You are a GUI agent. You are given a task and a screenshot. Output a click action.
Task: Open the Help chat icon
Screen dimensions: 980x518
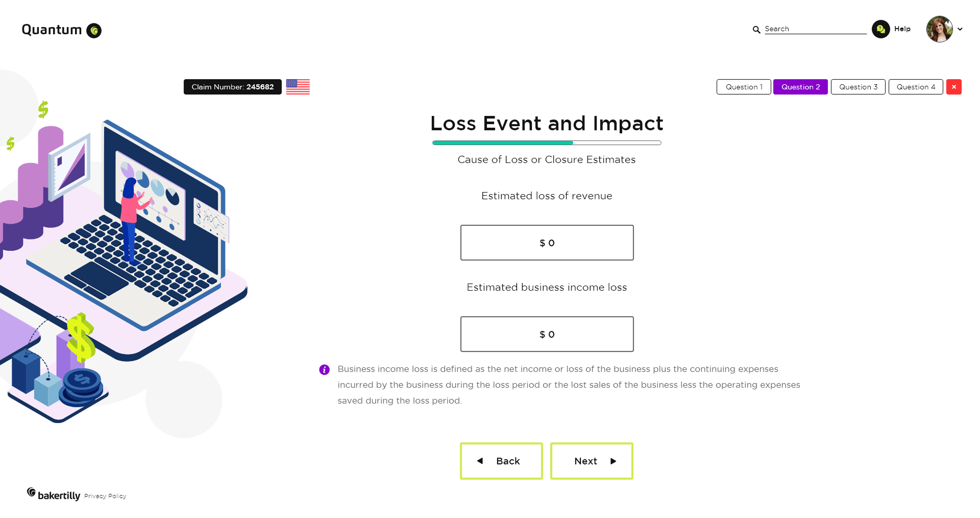880,29
